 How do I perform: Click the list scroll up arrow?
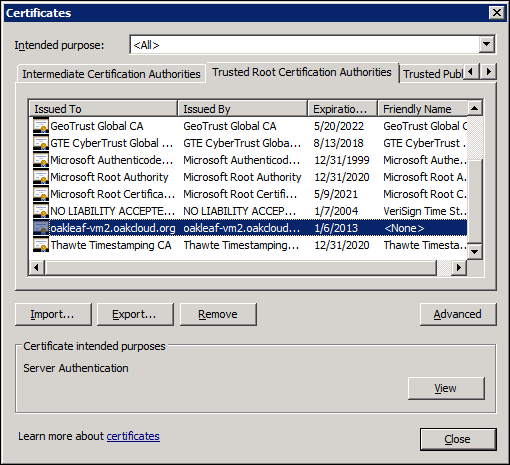click(475, 108)
